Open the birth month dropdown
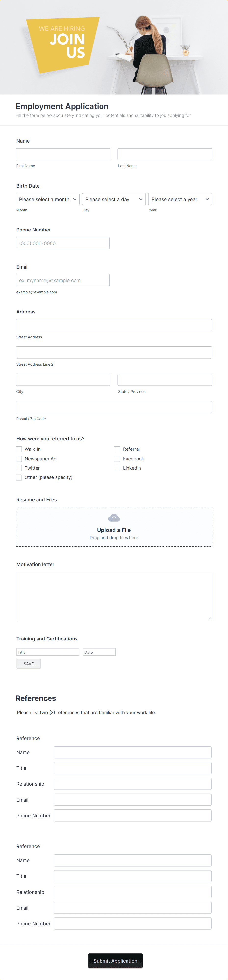This screenshot has height=980, width=228. (x=47, y=199)
